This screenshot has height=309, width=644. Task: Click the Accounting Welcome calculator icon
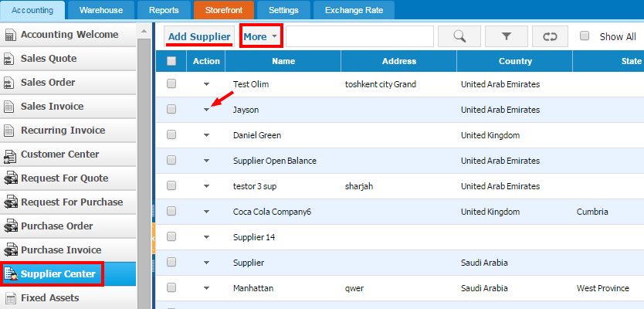pyautogui.click(x=9, y=35)
